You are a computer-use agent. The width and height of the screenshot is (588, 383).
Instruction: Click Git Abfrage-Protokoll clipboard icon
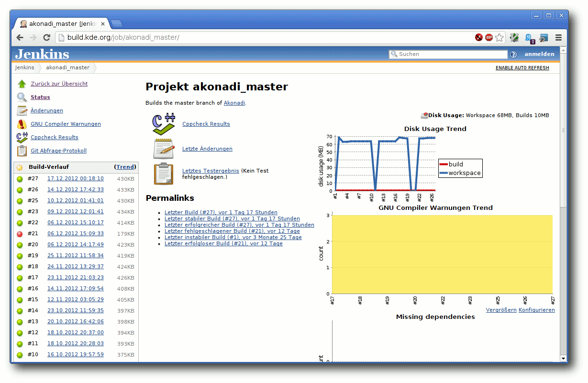point(22,151)
